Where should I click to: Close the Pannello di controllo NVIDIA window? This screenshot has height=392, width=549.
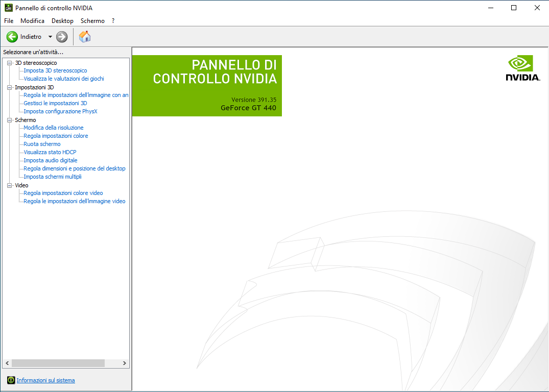537,8
